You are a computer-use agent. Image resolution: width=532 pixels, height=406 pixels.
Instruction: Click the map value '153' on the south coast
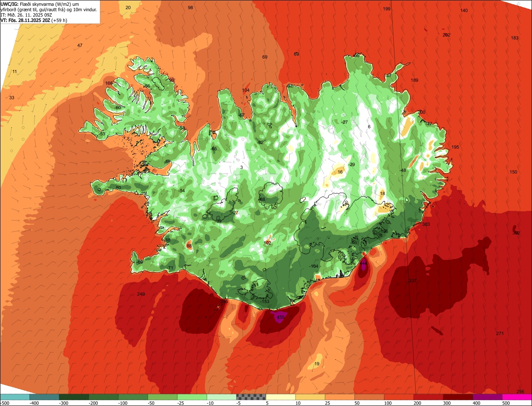[x=265, y=301]
